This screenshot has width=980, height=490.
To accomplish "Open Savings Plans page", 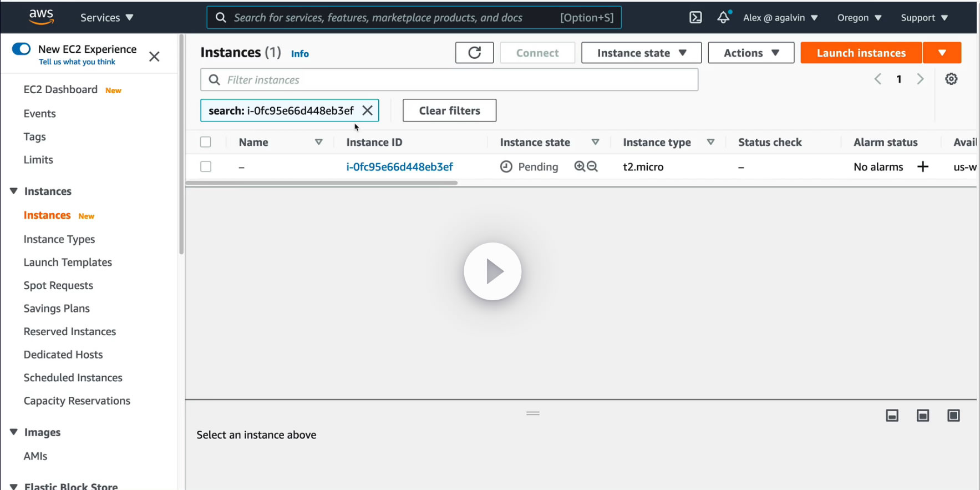I will (x=57, y=309).
